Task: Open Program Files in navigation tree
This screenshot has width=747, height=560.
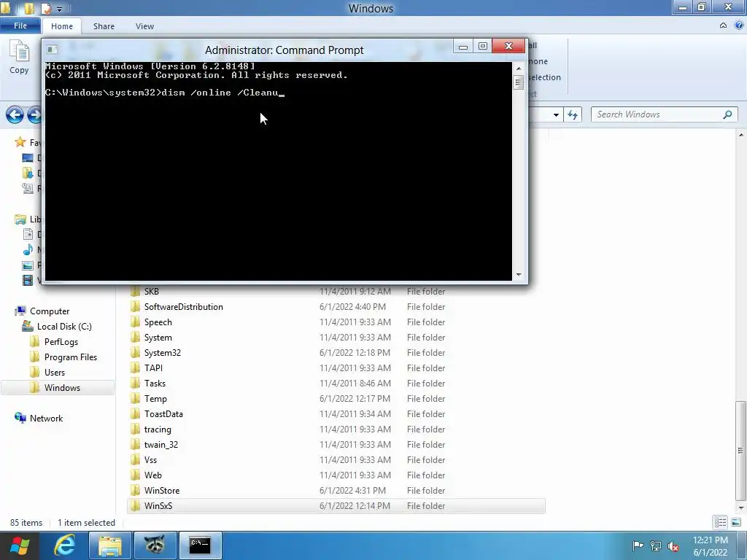Action: click(x=71, y=357)
